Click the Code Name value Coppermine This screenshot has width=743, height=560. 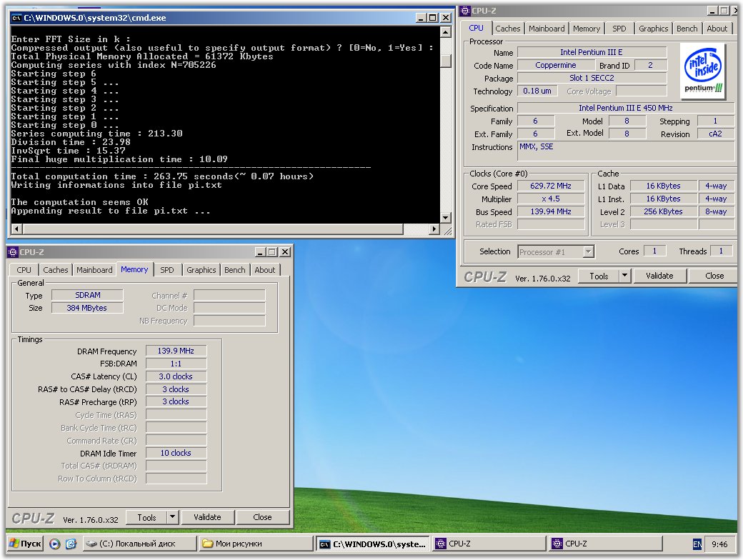pyautogui.click(x=556, y=66)
